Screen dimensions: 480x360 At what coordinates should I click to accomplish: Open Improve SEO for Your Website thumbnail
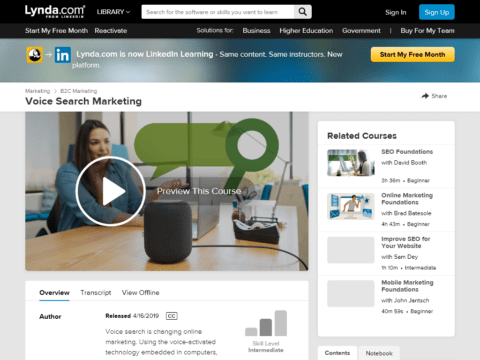point(351,250)
